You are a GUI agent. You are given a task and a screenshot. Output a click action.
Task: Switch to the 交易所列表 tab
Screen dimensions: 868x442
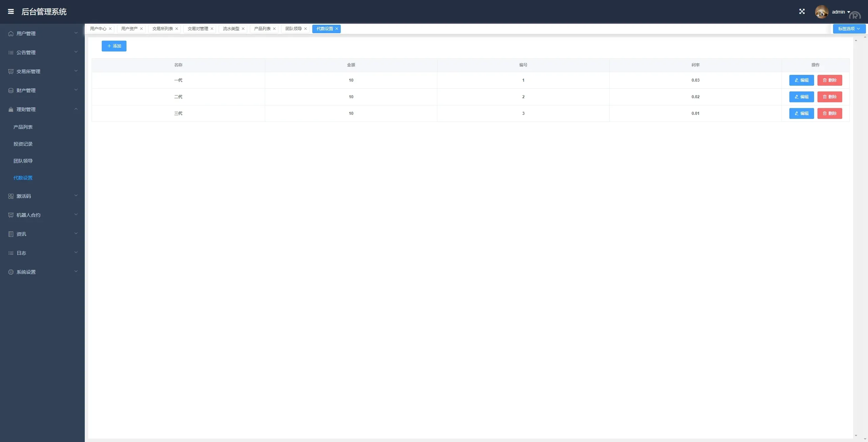(162, 29)
